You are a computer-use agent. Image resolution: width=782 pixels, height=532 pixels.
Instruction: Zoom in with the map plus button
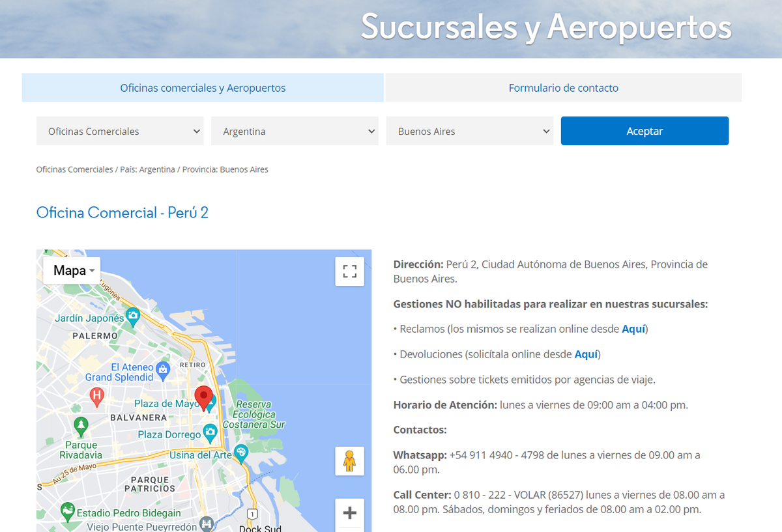350,513
